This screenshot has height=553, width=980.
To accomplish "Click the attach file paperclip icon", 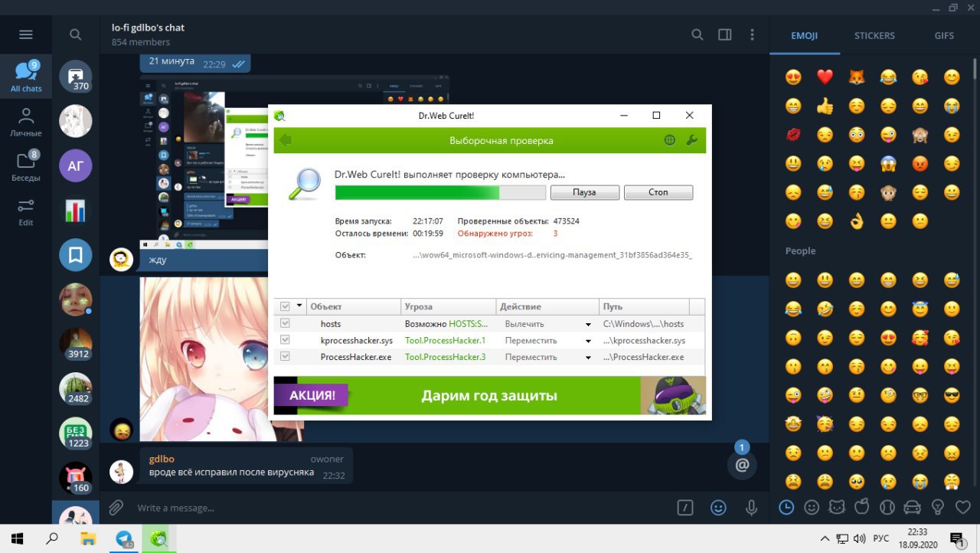I will [x=116, y=507].
